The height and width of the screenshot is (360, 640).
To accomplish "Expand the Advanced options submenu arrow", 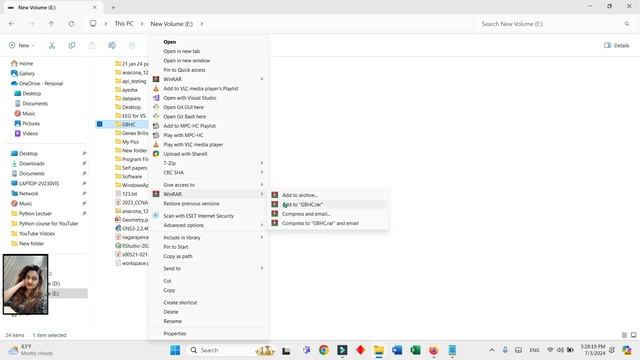I will coord(262,225).
